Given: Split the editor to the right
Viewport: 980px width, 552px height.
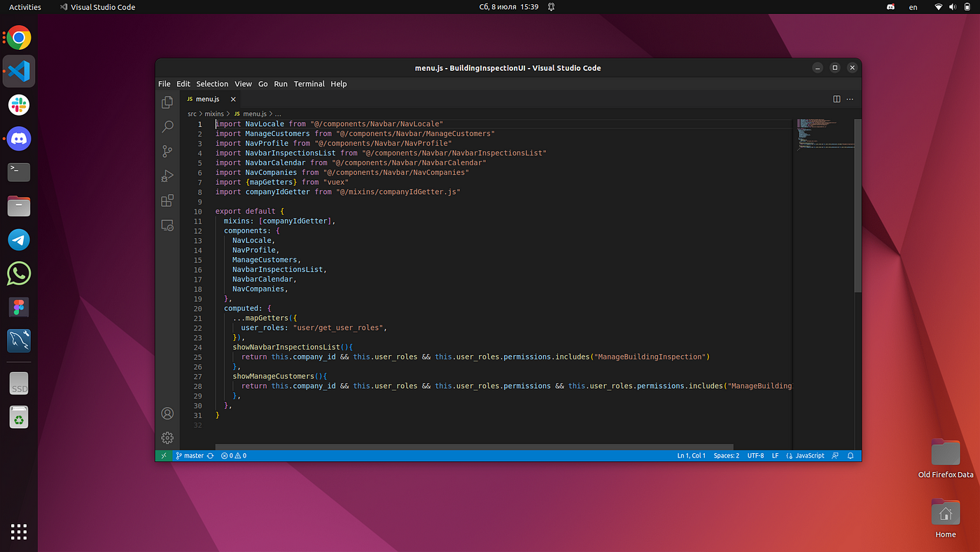Looking at the screenshot, I should click(836, 99).
